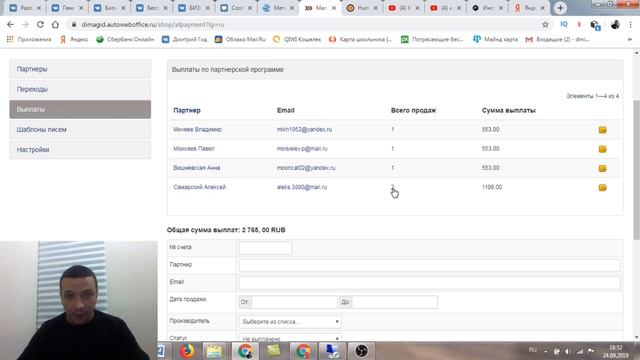640x360 pixels.
Task: Open the Облако Mail.Ru bookmark
Action: click(x=240, y=39)
